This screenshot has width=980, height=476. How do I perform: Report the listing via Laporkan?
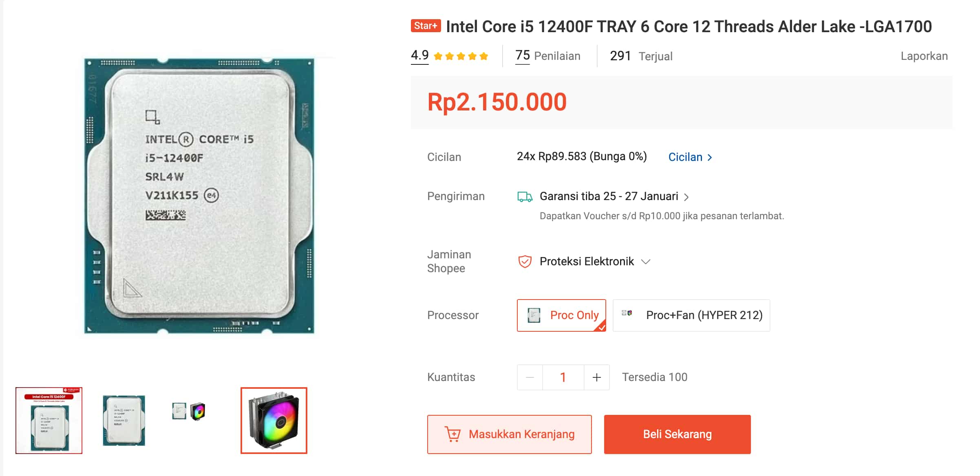(924, 56)
